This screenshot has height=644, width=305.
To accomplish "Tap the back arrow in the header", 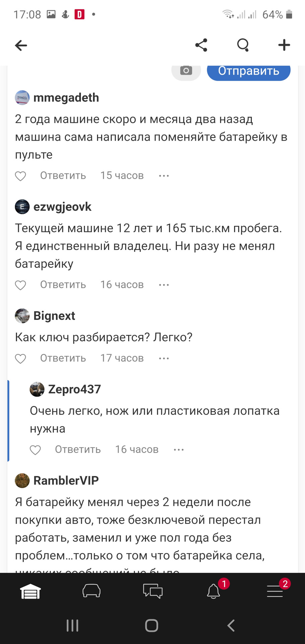I will [21, 45].
